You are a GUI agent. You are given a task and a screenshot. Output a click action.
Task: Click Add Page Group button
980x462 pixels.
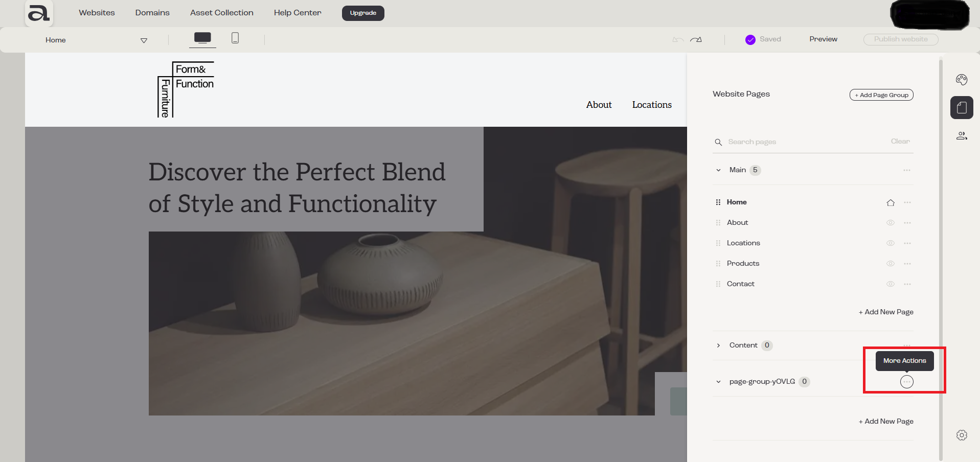[x=881, y=95]
